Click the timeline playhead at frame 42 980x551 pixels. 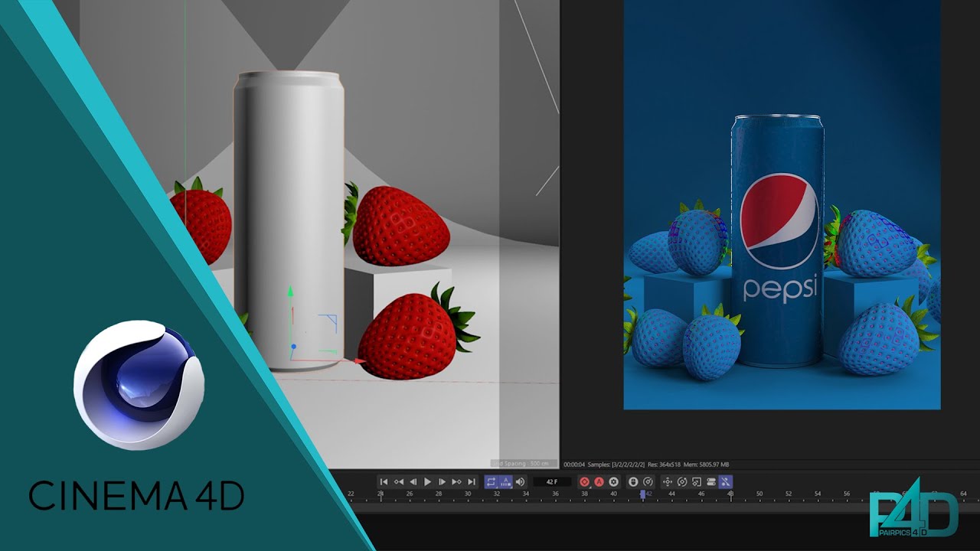tap(643, 494)
